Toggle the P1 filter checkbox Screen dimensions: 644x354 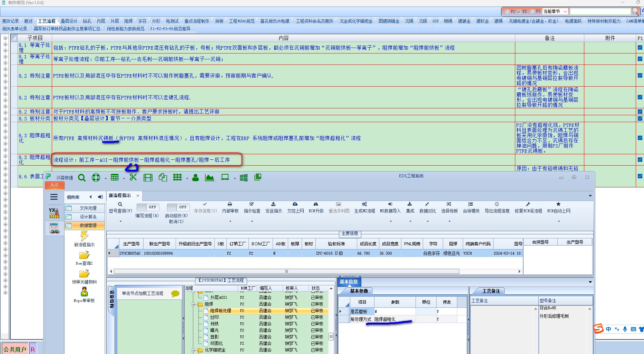[507, 11]
